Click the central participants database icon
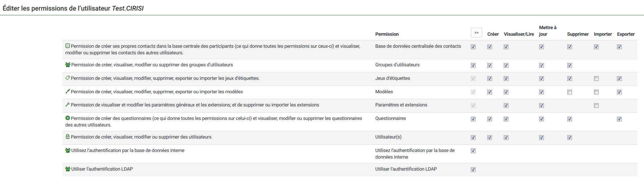Viewport: 644px width, 183px height. tap(68, 46)
